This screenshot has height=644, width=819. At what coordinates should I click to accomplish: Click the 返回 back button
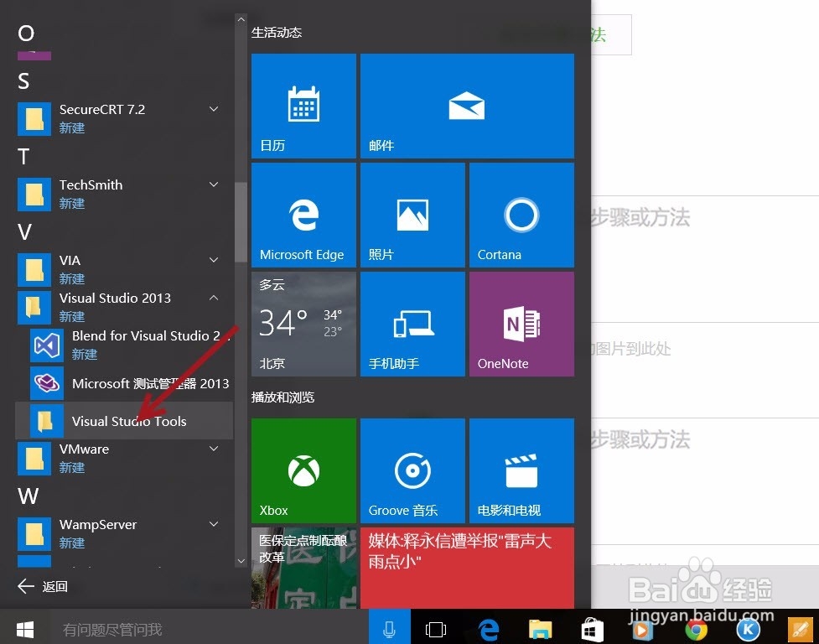pyautogui.click(x=42, y=586)
